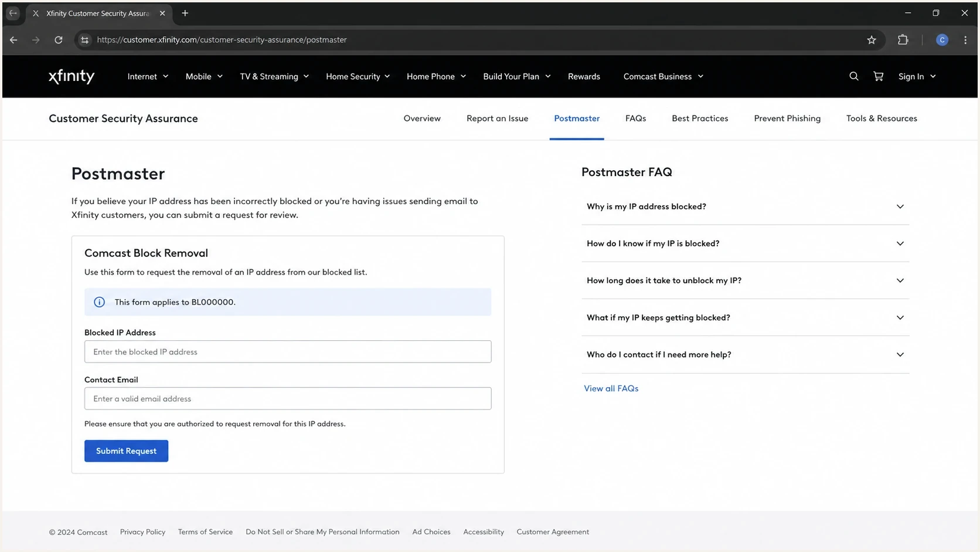The image size is (980, 552).
Task: Open the Privacy Policy footer link
Action: coord(142,532)
